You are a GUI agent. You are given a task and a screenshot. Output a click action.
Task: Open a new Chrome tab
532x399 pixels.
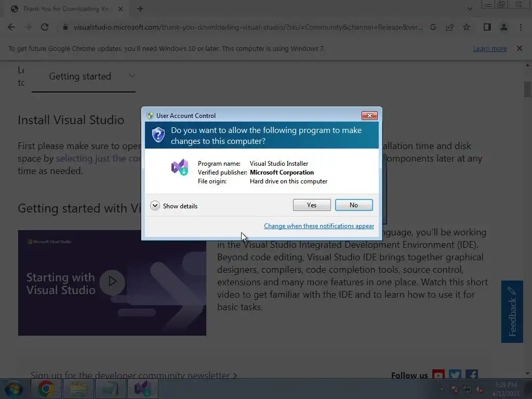click(140, 9)
